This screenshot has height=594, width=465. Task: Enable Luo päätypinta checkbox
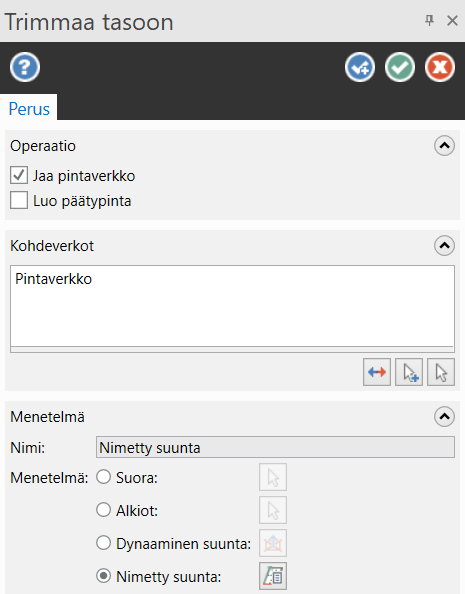click(x=19, y=200)
